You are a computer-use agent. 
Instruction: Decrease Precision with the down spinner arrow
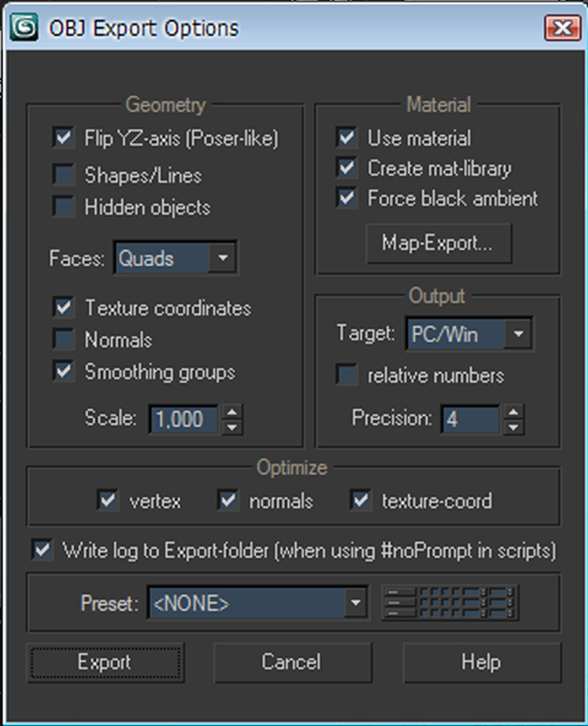(513, 427)
